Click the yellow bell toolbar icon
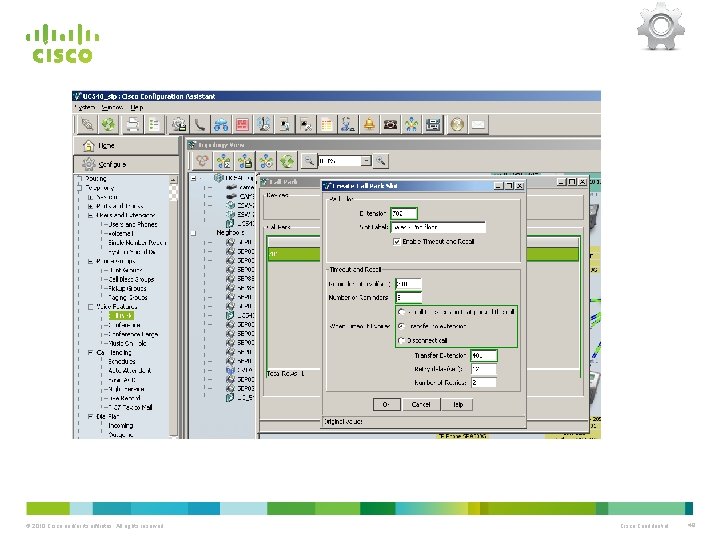This screenshot has width=720, height=540. [x=369, y=124]
